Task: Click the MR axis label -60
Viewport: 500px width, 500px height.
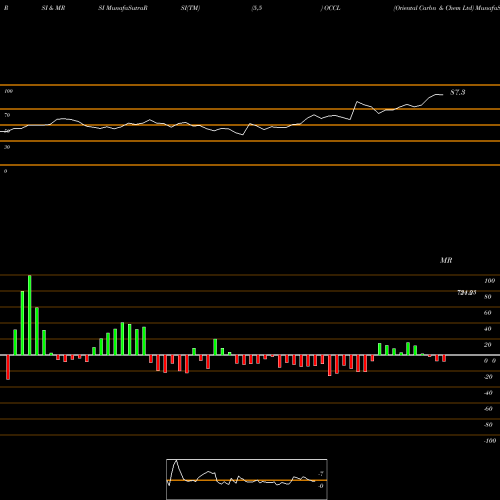Action: tap(488, 409)
